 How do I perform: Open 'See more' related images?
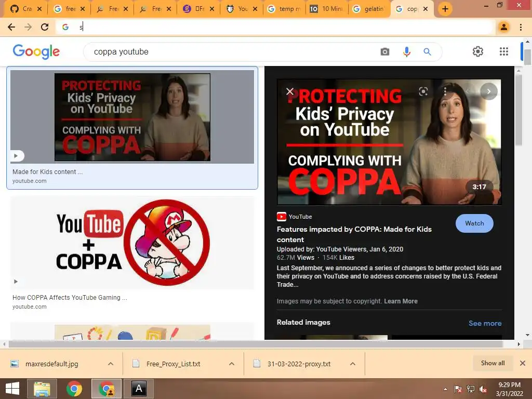click(x=485, y=323)
